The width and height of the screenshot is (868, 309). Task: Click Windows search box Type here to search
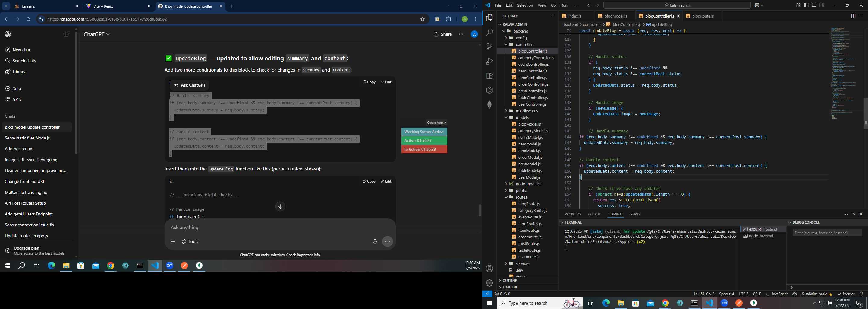[x=540, y=303]
